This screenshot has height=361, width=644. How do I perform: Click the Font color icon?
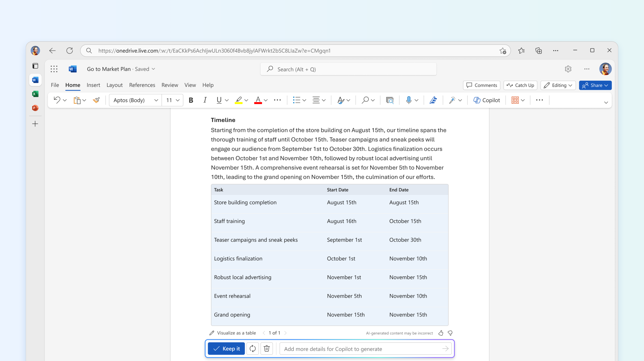[257, 100]
